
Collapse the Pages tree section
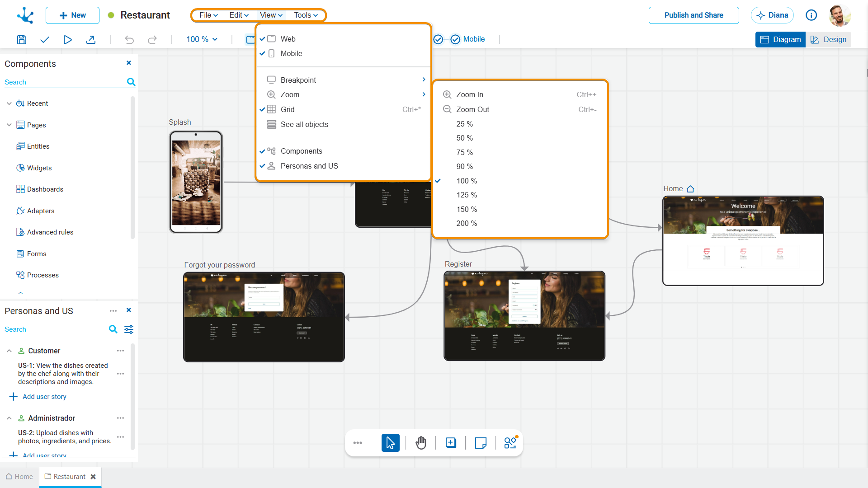click(9, 125)
